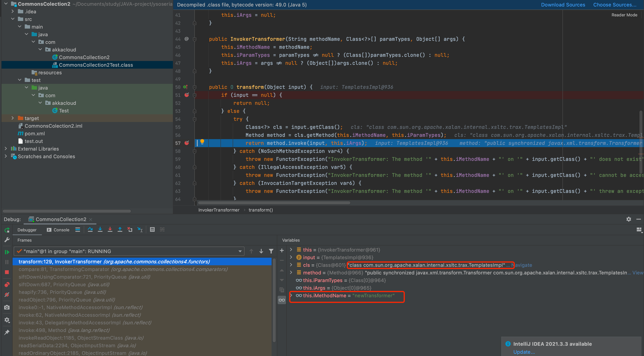Toggle breakpoint on line 57
Image resolution: width=644 pixels, height=356 pixels.
coord(187,143)
